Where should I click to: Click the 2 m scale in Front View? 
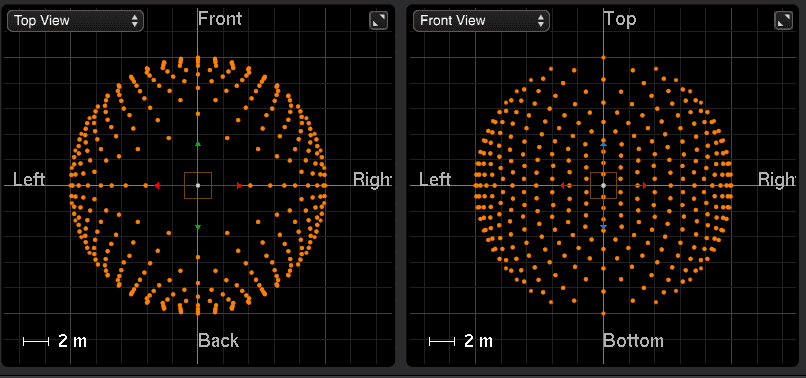pyautogui.click(x=461, y=340)
